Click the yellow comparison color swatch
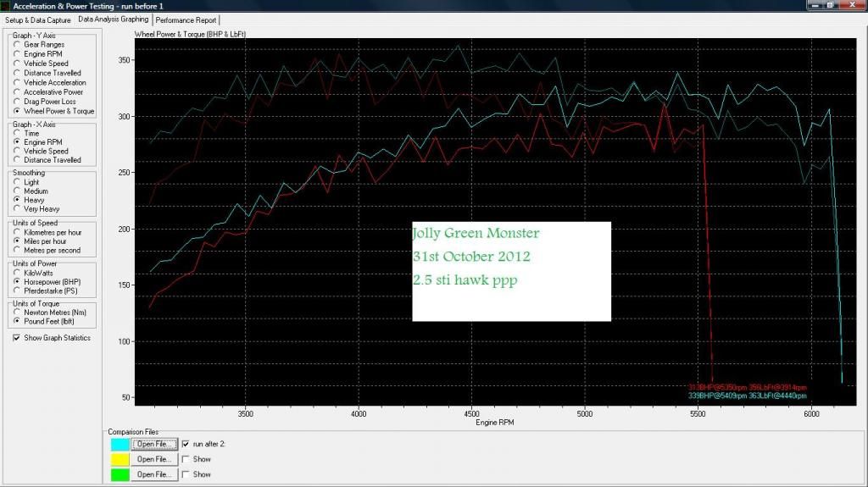 pyautogui.click(x=120, y=459)
